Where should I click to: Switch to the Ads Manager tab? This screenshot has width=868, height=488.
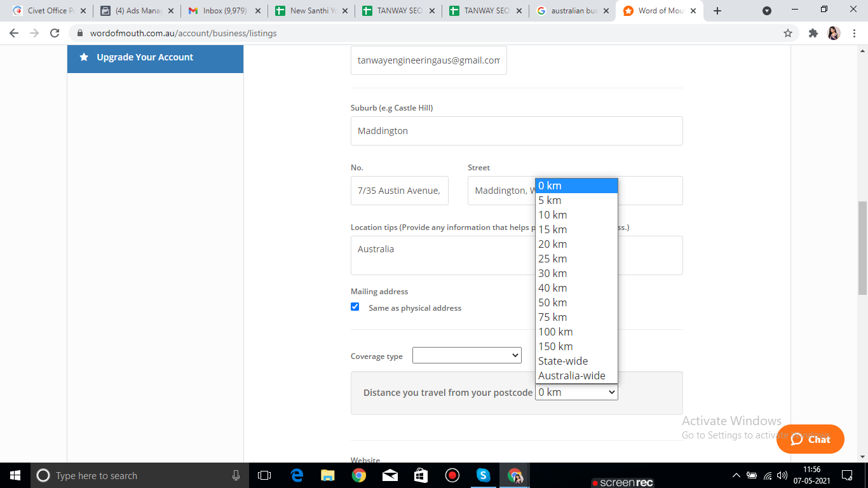[137, 11]
